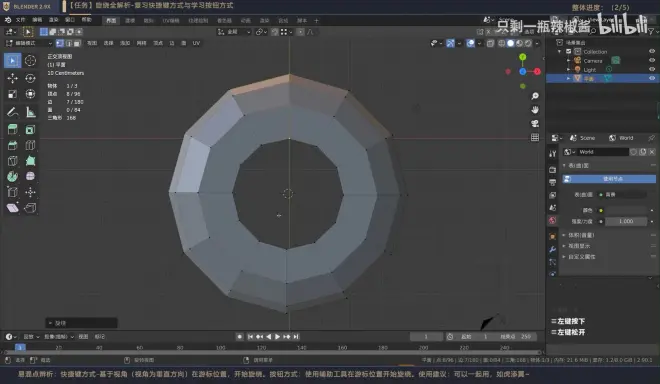Activate the Rotate tool icon
The image size is (660, 384).
click(x=30, y=78)
